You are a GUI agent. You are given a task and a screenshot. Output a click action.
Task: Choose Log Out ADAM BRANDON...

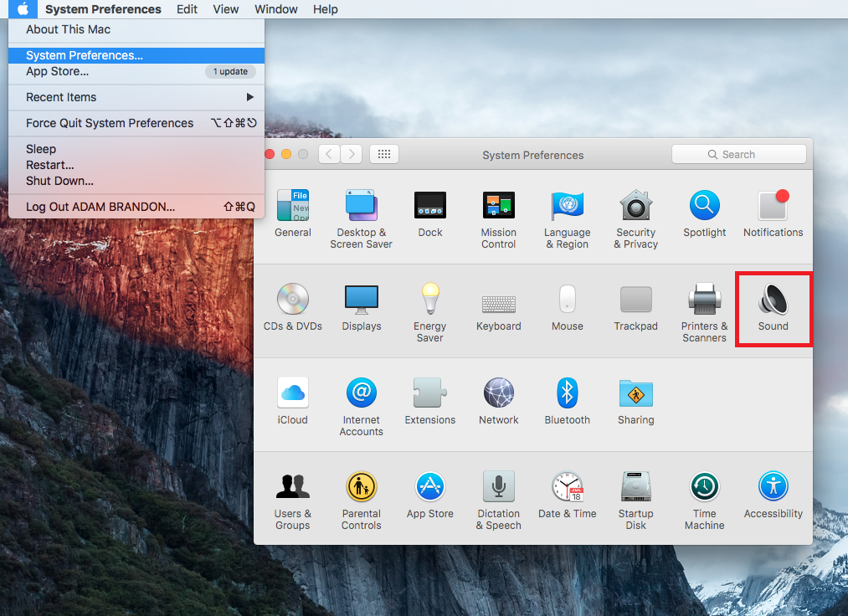[136, 207]
